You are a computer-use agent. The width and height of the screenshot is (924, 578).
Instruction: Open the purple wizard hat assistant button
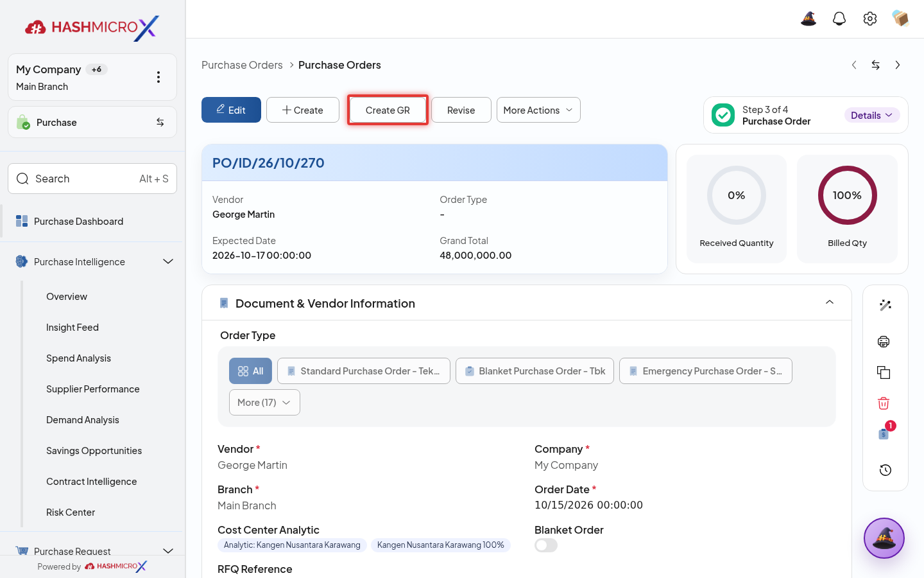click(x=884, y=538)
